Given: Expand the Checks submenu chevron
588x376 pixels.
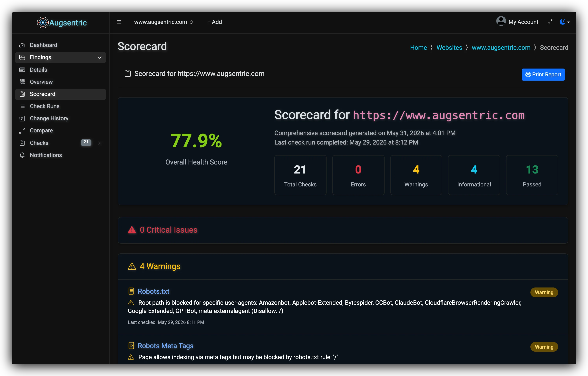Looking at the screenshot, I should click(x=99, y=143).
